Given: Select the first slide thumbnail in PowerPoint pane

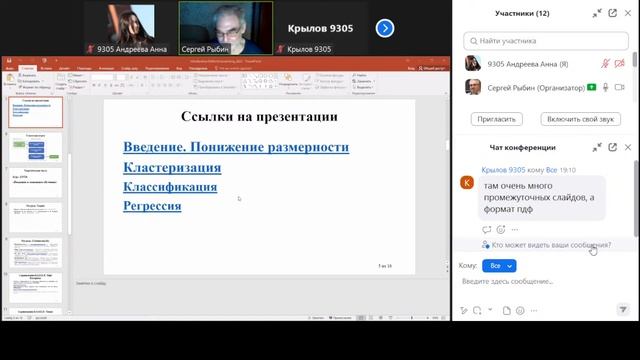Looking at the screenshot, I should 36,112.
